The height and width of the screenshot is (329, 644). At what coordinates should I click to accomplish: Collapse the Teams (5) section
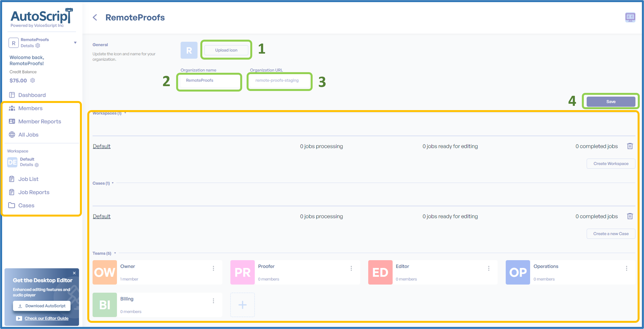pos(115,253)
